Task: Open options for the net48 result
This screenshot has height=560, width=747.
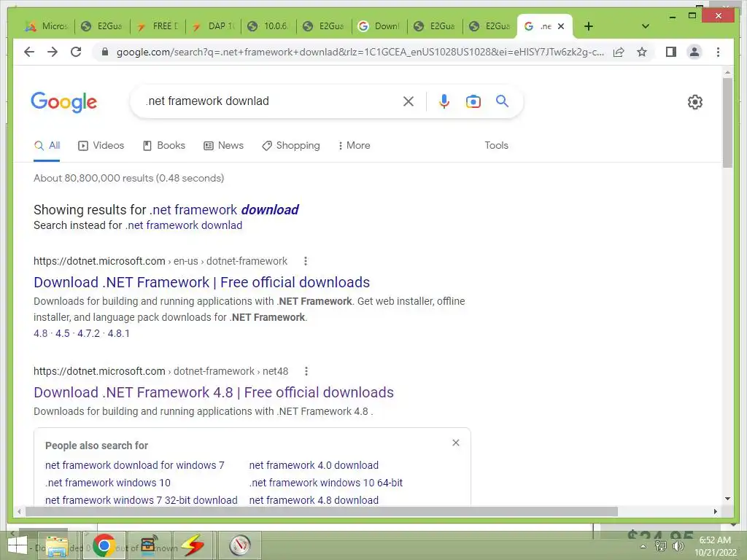Action: tap(306, 371)
